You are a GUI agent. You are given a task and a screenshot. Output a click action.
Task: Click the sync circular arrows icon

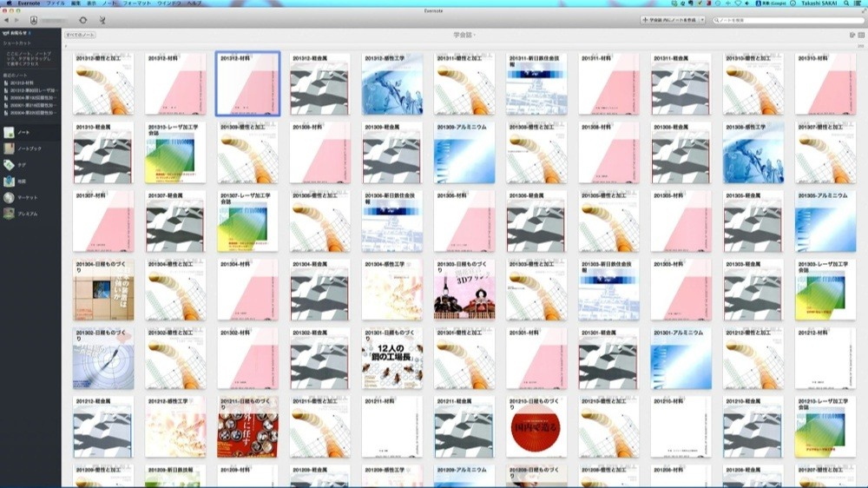click(x=83, y=20)
